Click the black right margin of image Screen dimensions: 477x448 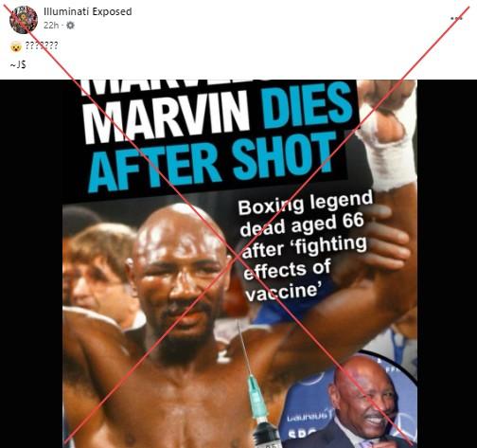pyautogui.click(x=447, y=263)
